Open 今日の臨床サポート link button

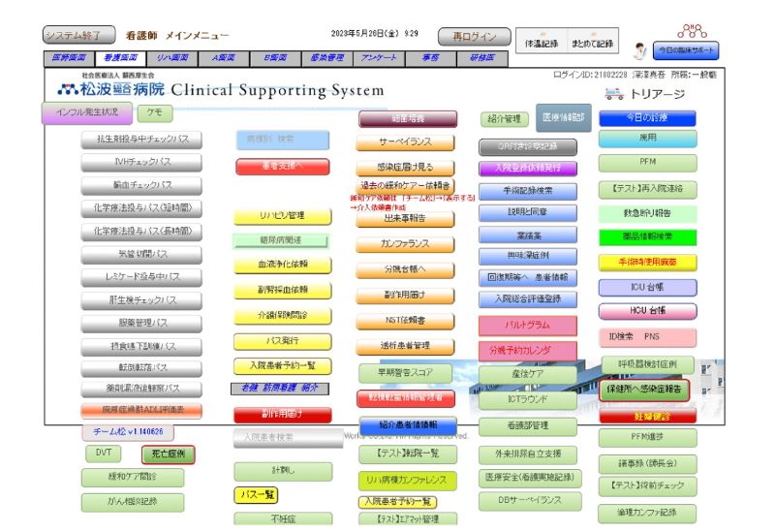pyautogui.click(x=686, y=50)
